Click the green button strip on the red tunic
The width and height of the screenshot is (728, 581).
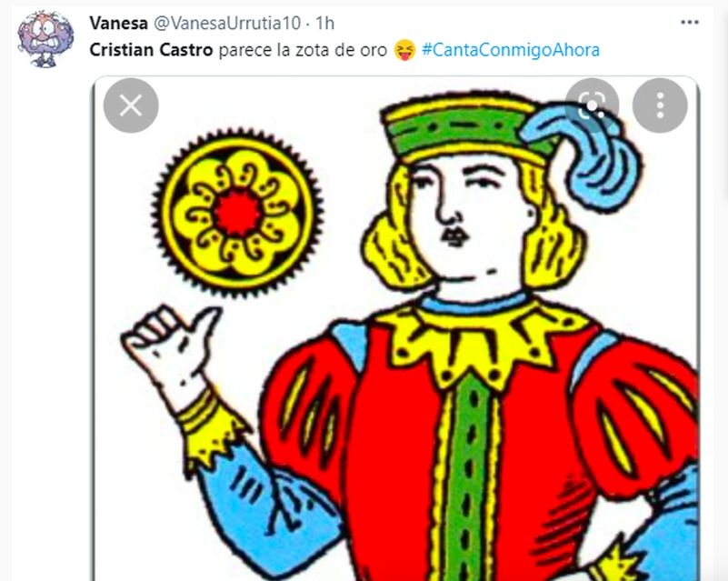point(469,478)
